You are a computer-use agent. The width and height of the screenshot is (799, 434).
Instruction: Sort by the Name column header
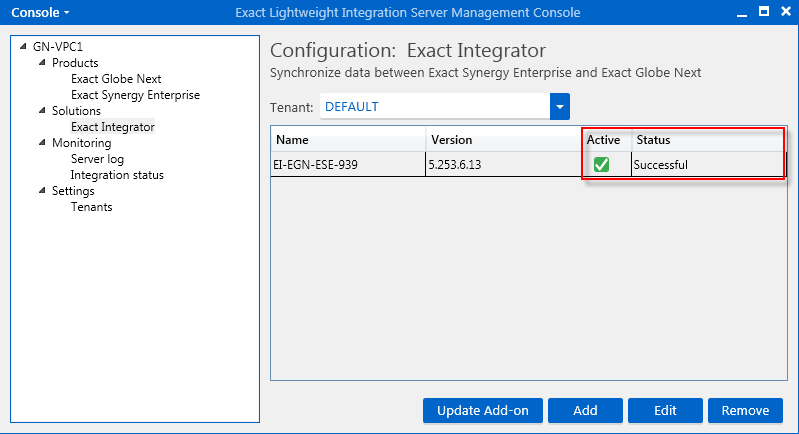pos(348,140)
